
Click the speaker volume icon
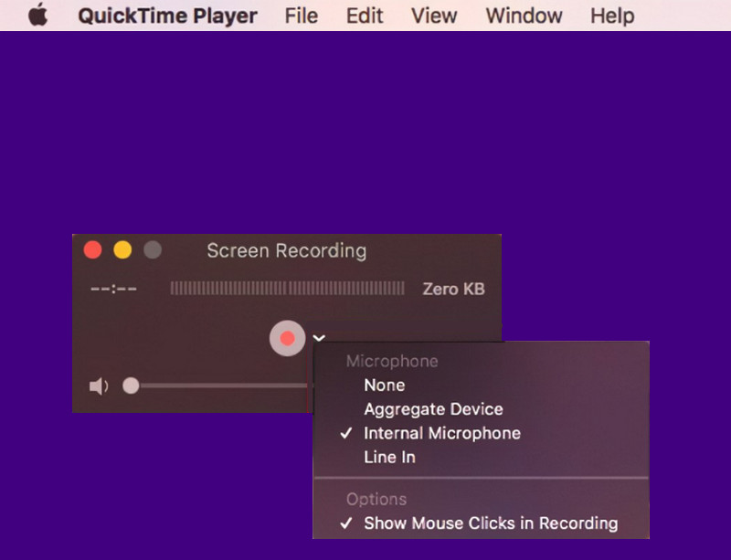pyautogui.click(x=99, y=386)
